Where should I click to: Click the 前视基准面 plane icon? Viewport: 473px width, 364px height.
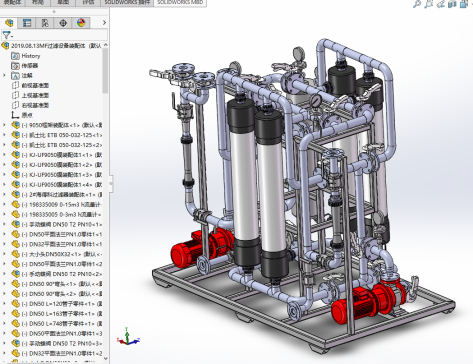pyautogui.click(x=15, y=85)
